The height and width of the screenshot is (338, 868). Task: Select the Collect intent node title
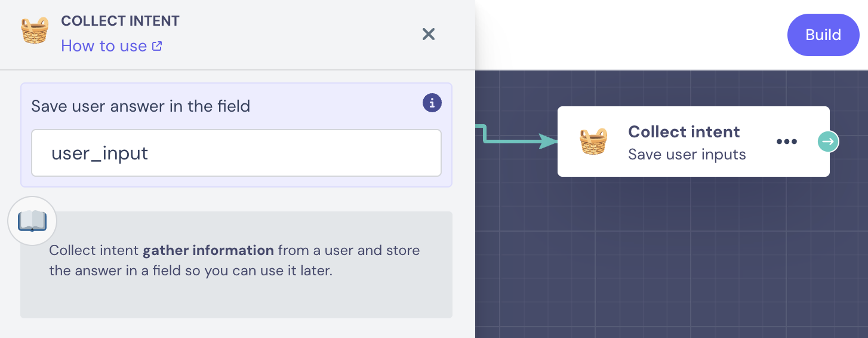coord(684,131)
